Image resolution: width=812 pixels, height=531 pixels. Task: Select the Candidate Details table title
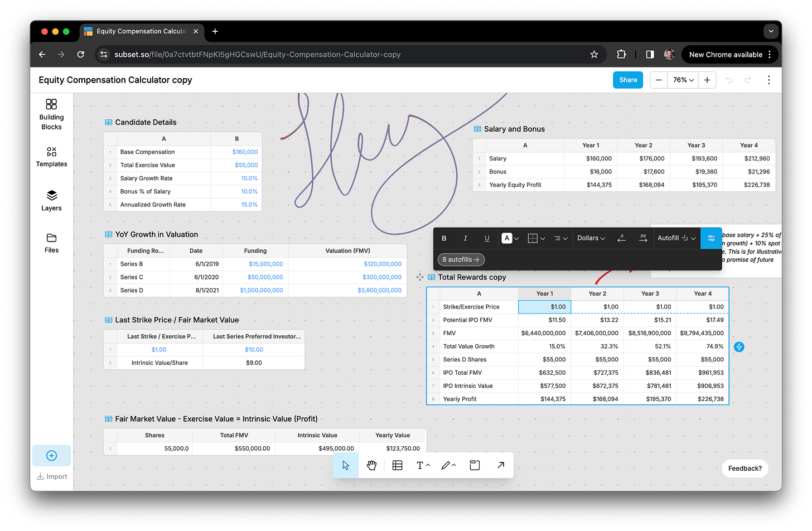[146, 122]
